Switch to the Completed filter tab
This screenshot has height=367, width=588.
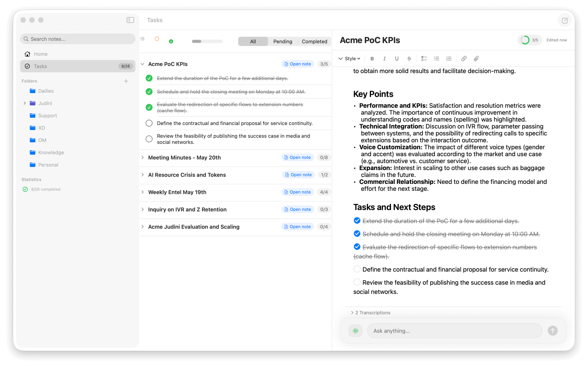[314, 42]
